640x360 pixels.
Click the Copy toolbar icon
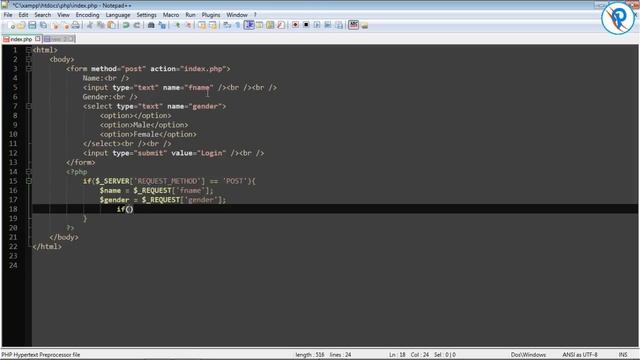(100, 25)
